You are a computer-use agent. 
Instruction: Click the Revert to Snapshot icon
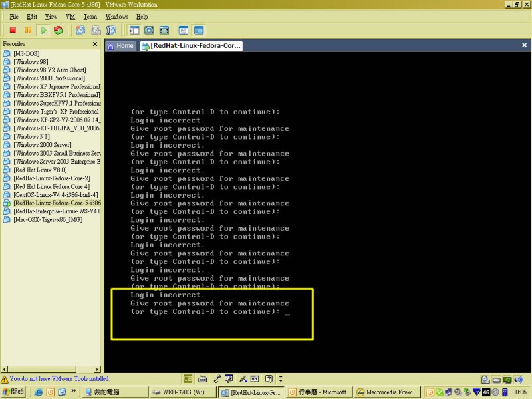click(x=96, y=30)
